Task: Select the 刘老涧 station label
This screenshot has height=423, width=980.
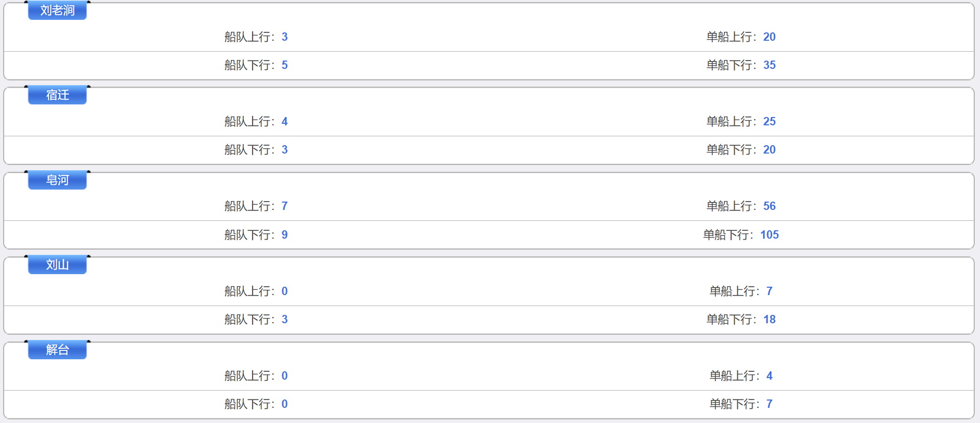Action: (57, 10)
